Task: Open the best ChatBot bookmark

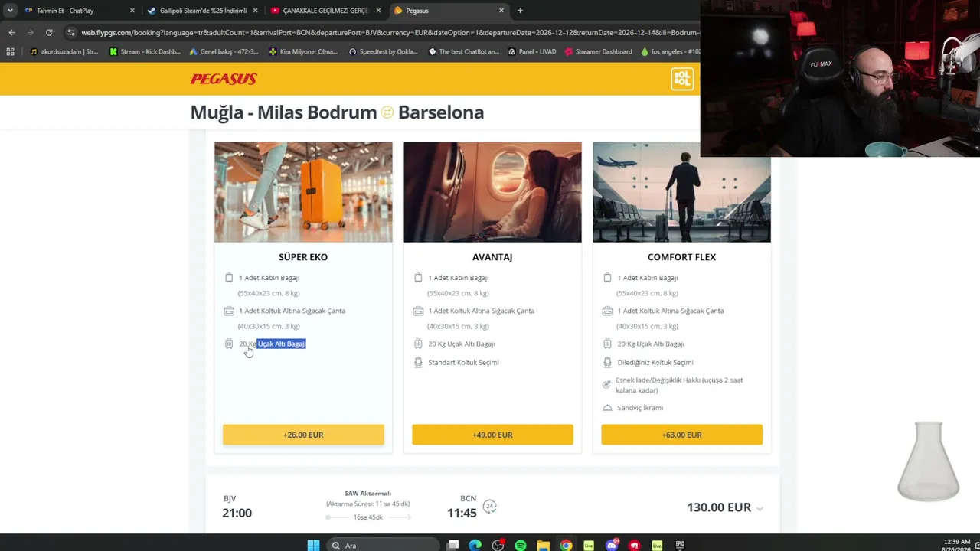Action: click(463, 52)
